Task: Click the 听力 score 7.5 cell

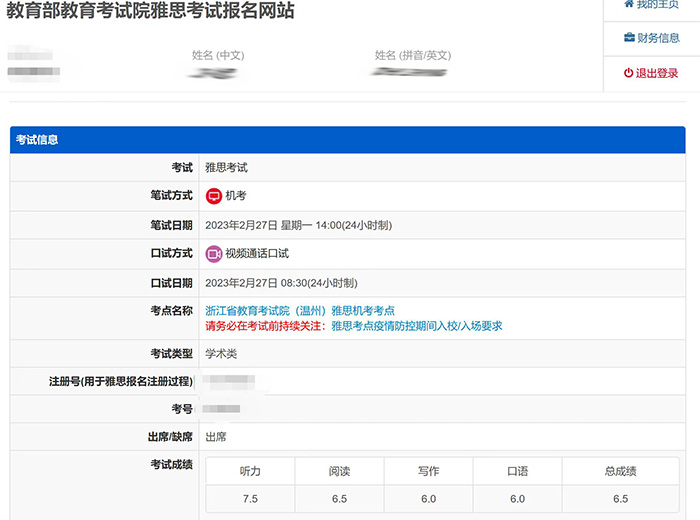Action: click(250, 499)
